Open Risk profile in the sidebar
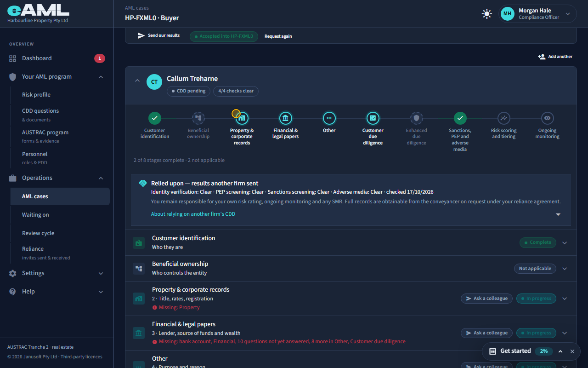 coord(60,95)
